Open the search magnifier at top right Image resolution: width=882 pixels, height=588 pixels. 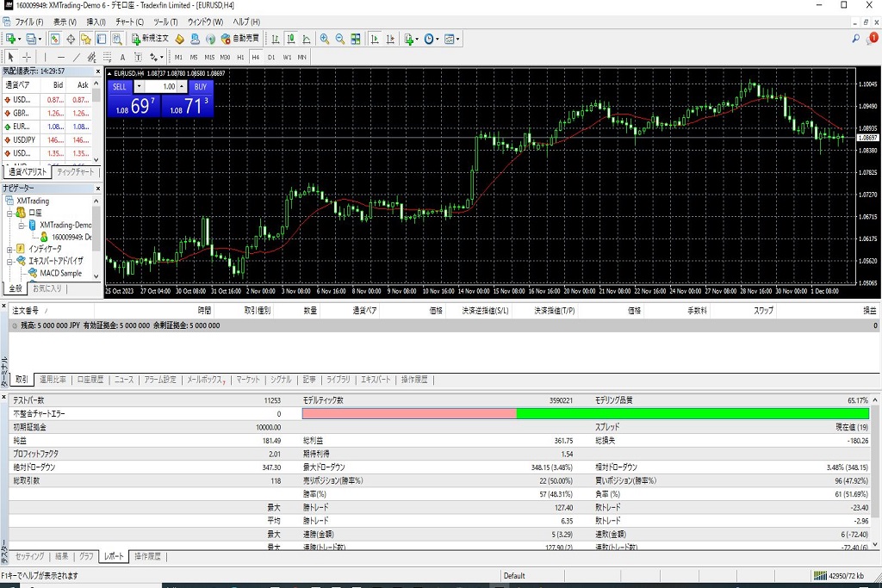855,39
